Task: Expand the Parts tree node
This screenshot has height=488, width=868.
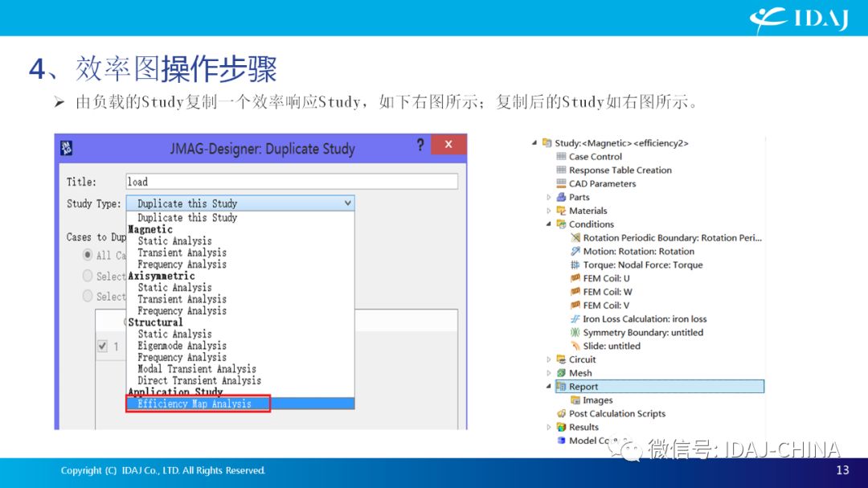Action: pyautogui.click(x=549, y=197)
